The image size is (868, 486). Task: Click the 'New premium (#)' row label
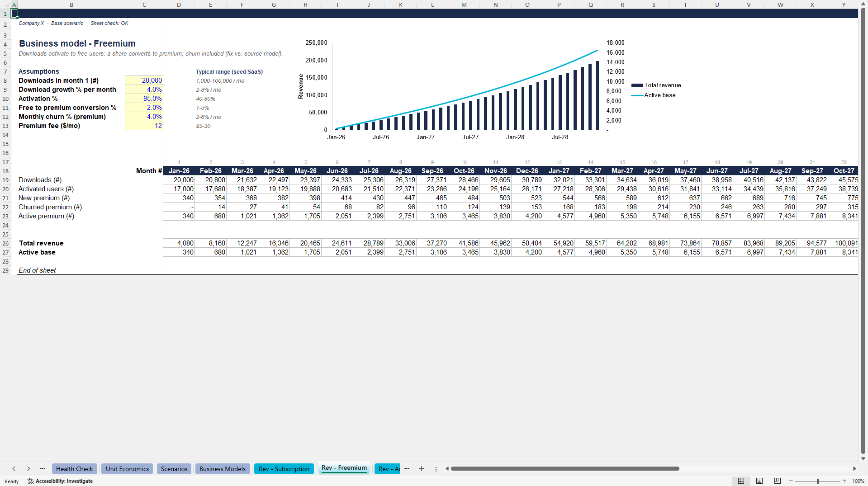[44, 198]
